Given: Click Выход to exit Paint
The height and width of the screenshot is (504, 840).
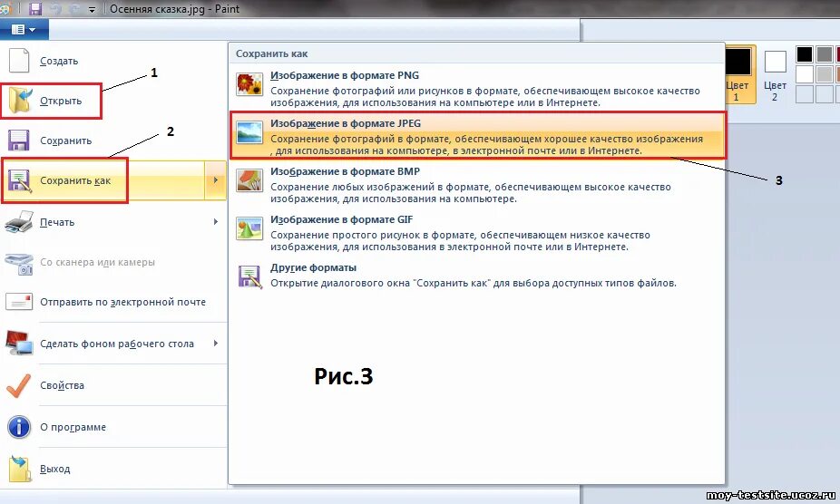Looking at the screenshot, I should [x=113, y=469].
